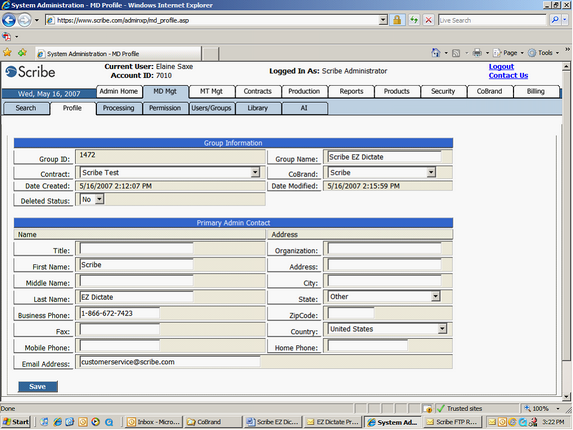Open the Contract dropdown showing Scribe Test
The width and height of the screenshot is (573, 430).
coord(255,172)
